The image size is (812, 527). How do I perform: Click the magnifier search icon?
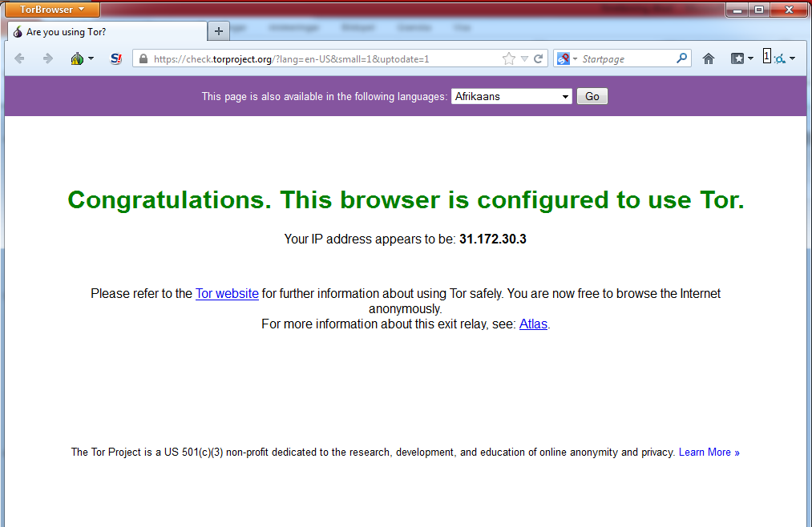(682, 58)
